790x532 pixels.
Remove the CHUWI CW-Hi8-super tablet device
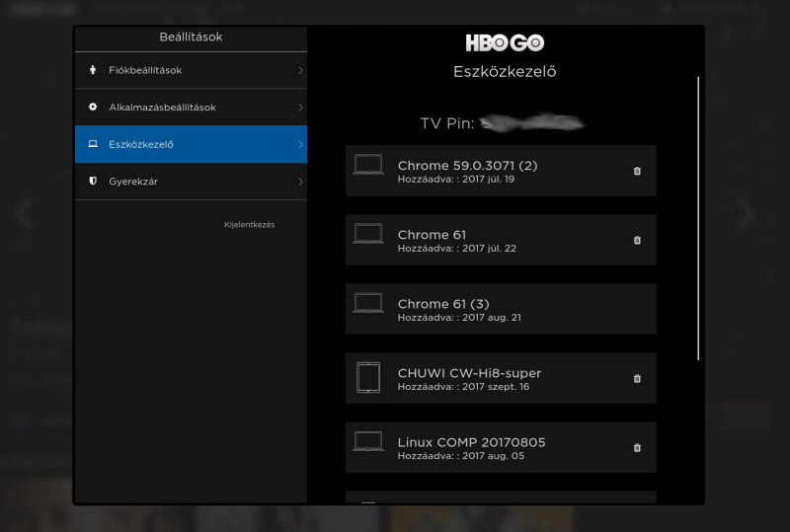[637, 378]
